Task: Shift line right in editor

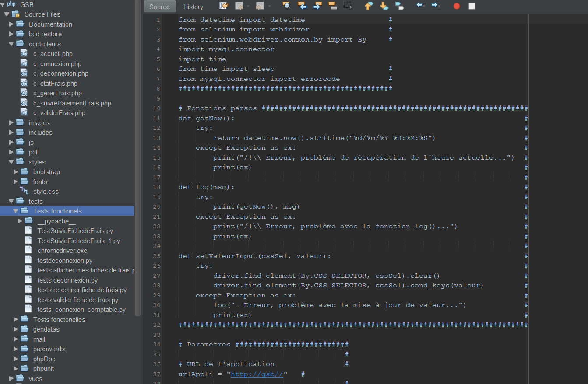Action: (436, 6)
